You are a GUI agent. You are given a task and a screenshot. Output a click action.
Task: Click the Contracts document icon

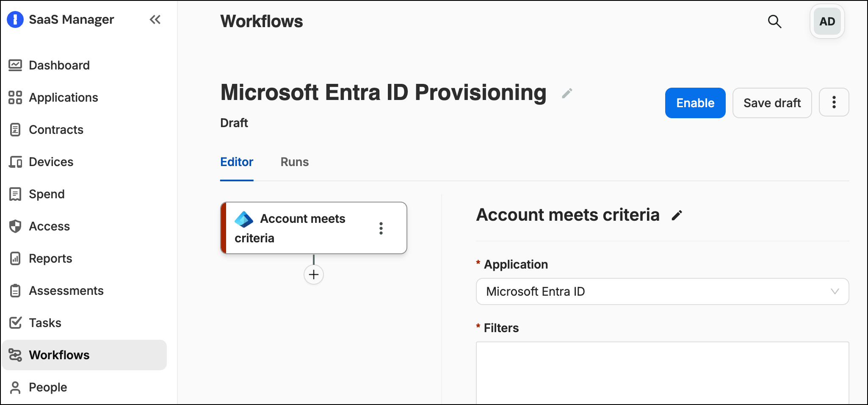[15, 130]
